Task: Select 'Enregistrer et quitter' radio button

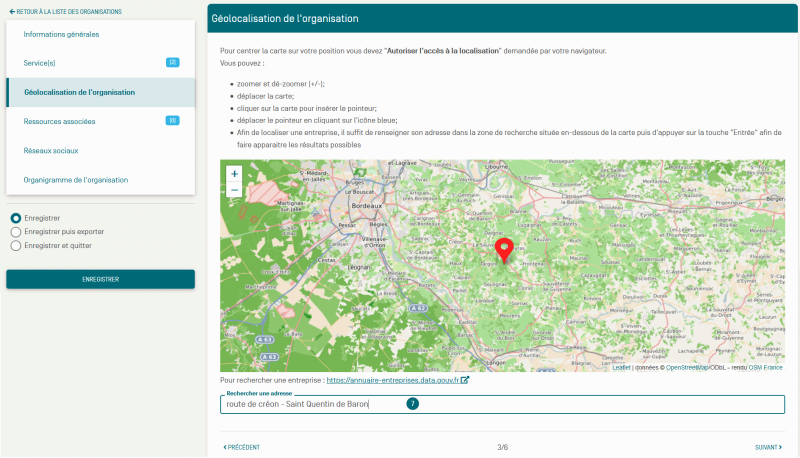Action: tap(15, 244)
